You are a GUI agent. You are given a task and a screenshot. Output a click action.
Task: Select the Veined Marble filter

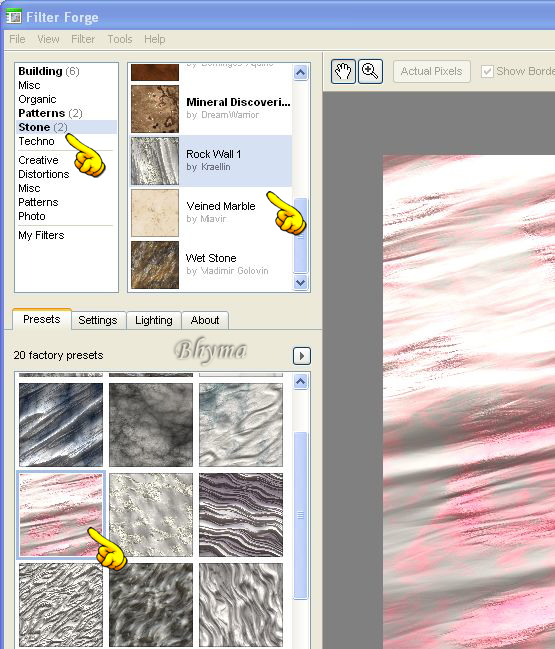[x=211, y=213]
